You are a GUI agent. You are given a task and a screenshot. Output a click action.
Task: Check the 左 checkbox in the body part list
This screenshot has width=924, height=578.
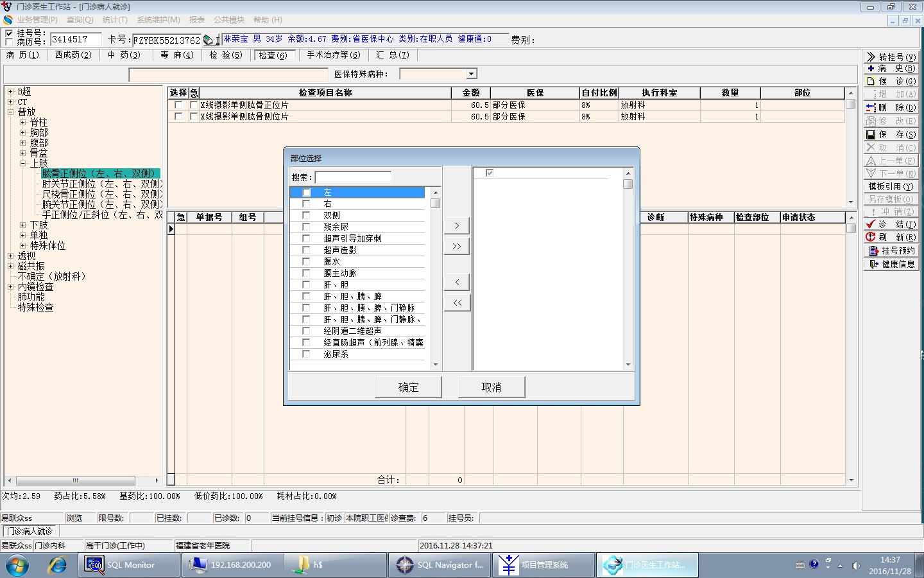coord(306,193)
